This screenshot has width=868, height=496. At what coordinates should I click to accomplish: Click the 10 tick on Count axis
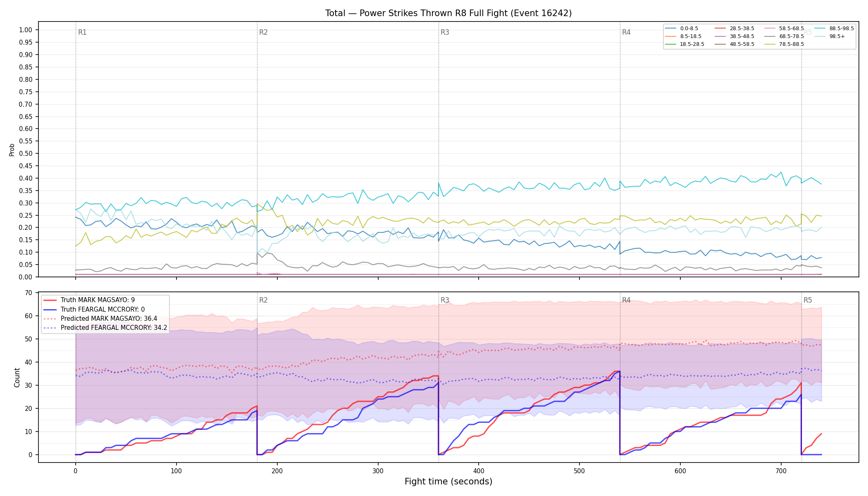pyautogui.click(x=29, y=432)
